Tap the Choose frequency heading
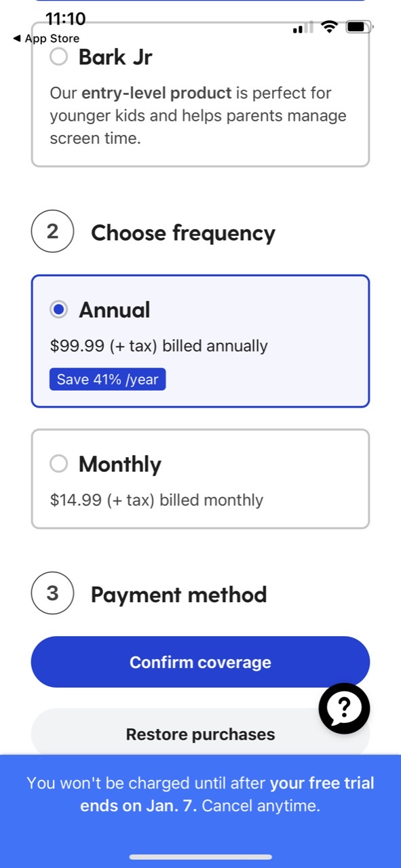This screenshot has width=401, height=868. click(183, 233)
